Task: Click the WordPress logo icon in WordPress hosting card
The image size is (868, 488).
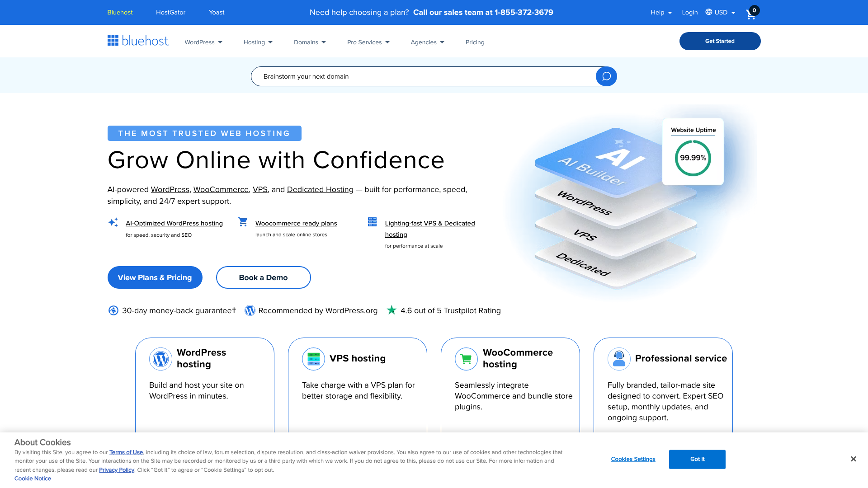Action: [160, 359]
